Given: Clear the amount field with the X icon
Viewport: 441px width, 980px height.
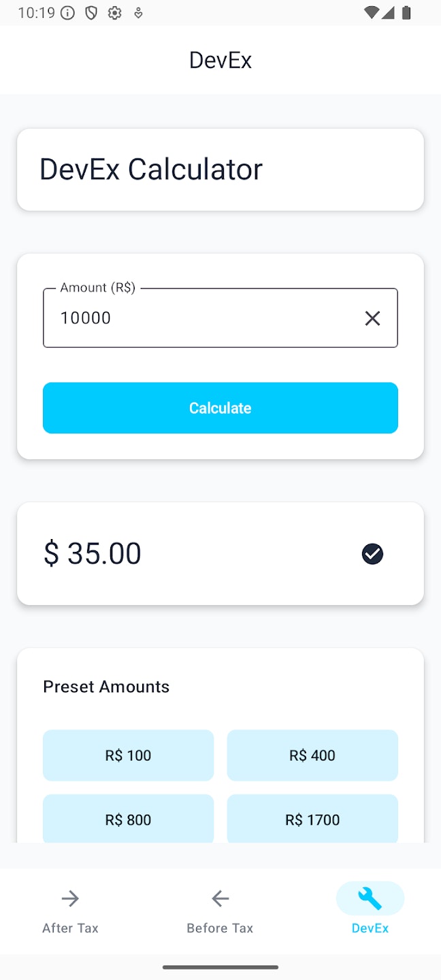Looking at the screenshot, I should coord(372,318).
